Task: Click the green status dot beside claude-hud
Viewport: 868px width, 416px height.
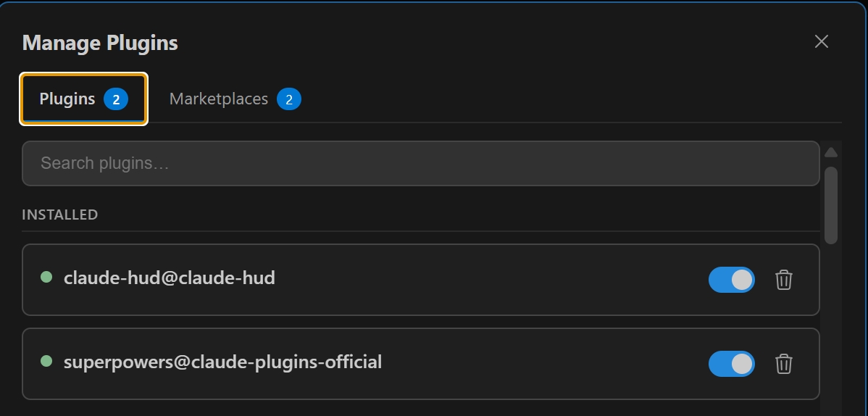Action: click(x=46, y=277)
